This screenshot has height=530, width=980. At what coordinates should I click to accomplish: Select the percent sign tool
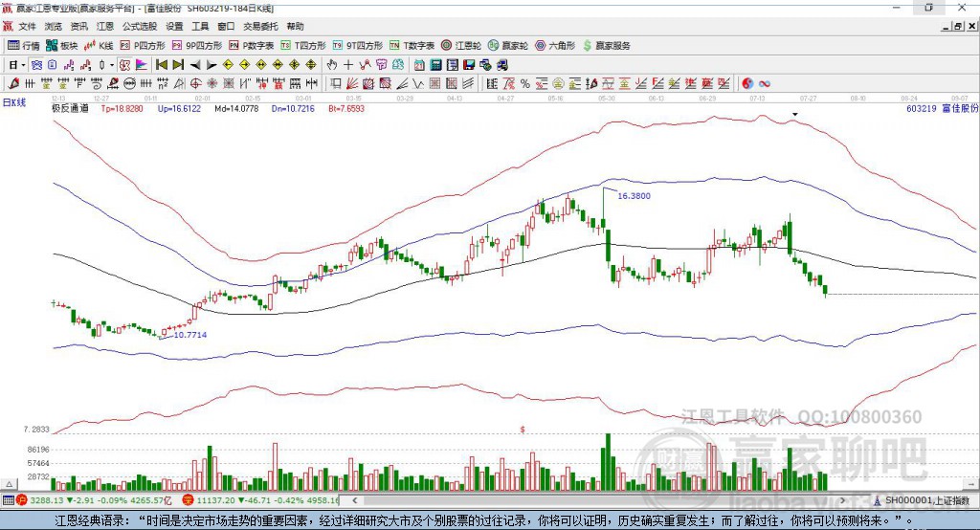click(525, 84)
